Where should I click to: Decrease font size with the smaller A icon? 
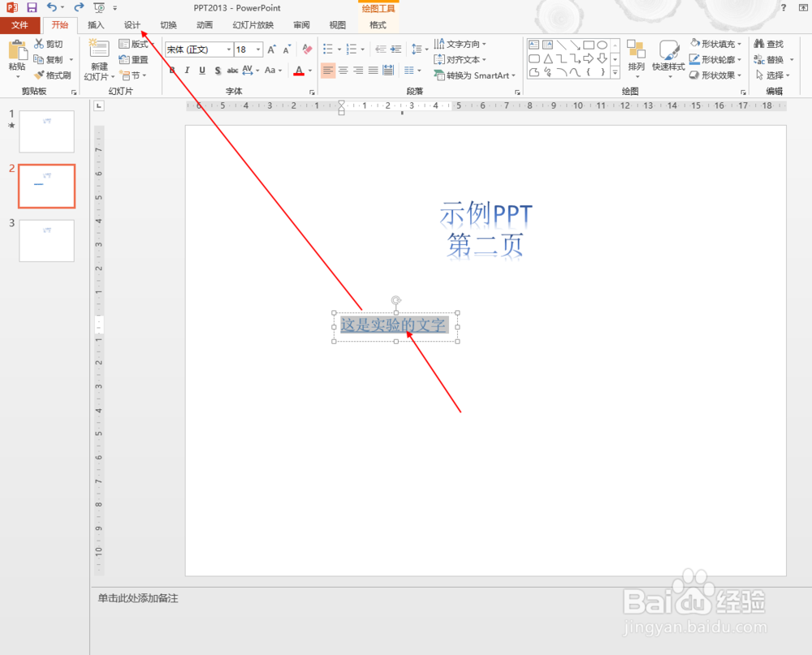(x=287, y=50)
